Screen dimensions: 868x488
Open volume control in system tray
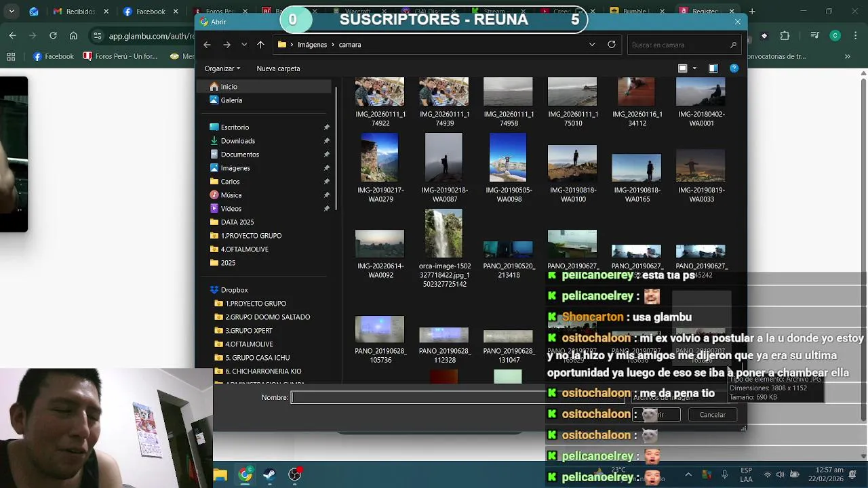pyautogui.click(x=780, y=474)
